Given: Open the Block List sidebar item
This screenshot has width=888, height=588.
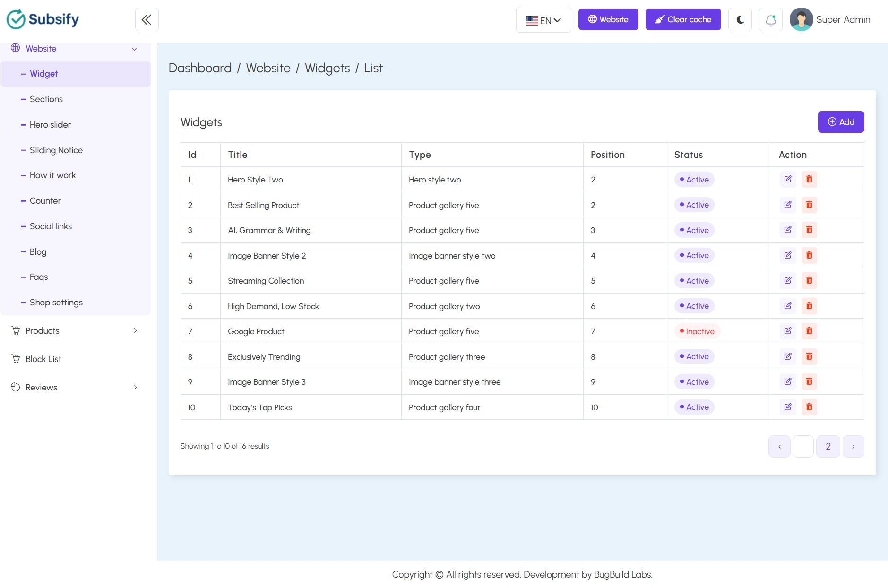Looking at the screenshot, I should click(x=76, y=359).
